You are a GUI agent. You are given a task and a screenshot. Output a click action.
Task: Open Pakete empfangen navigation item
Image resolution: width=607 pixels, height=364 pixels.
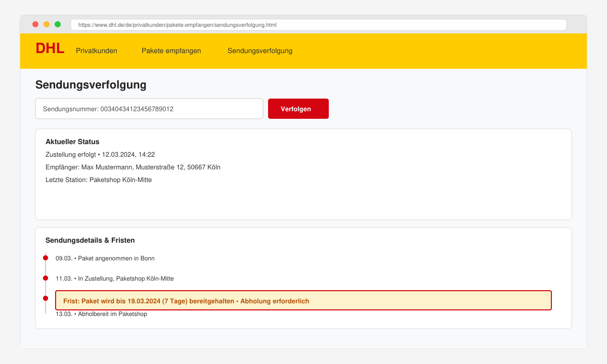coord(171,51)
